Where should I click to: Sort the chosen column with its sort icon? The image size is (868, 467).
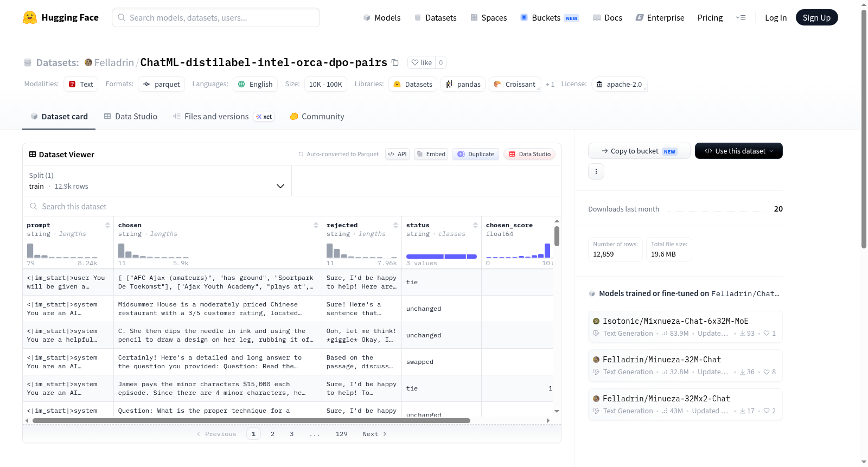click(316, 225)
